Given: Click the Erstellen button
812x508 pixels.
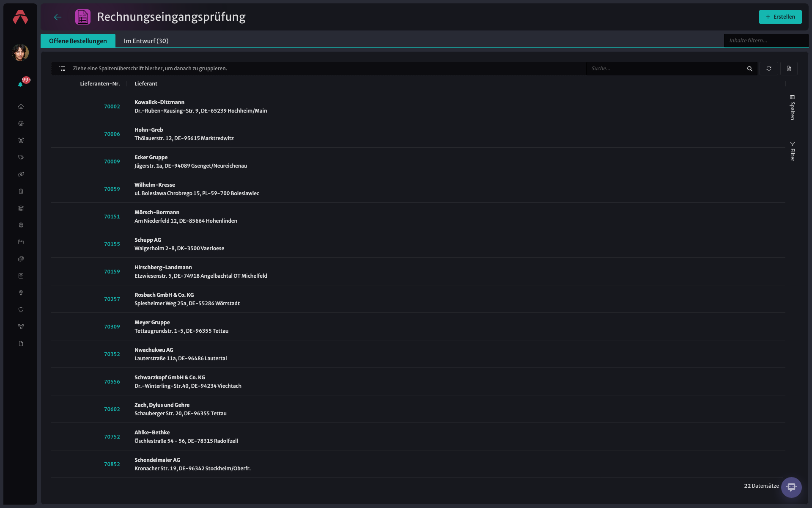Looking at the screenshot, I should 780,17.
